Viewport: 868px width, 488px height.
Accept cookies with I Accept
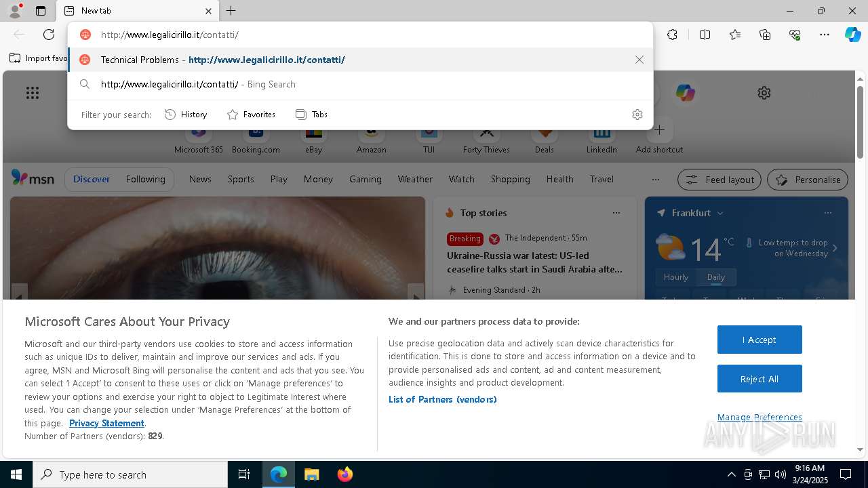click(759, 340)
